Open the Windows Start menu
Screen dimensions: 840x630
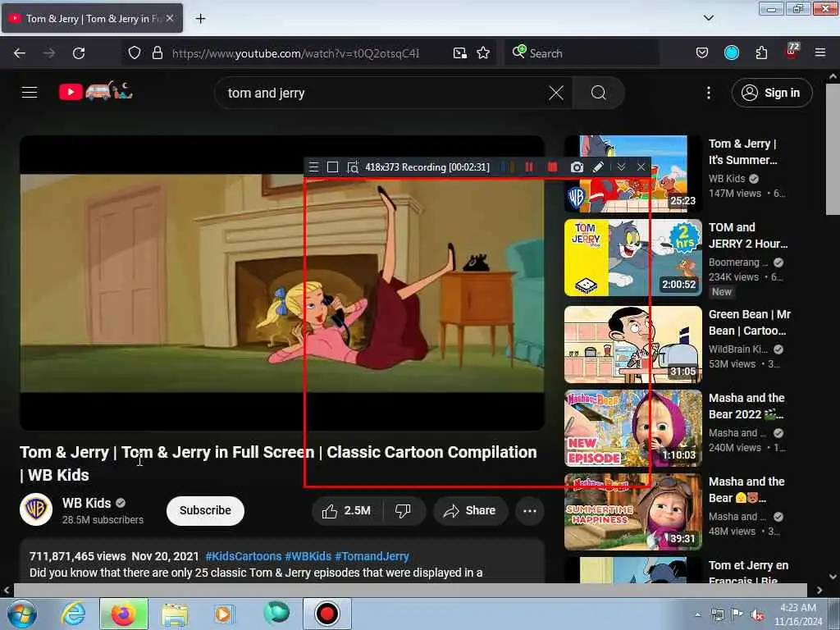[21, 614]
